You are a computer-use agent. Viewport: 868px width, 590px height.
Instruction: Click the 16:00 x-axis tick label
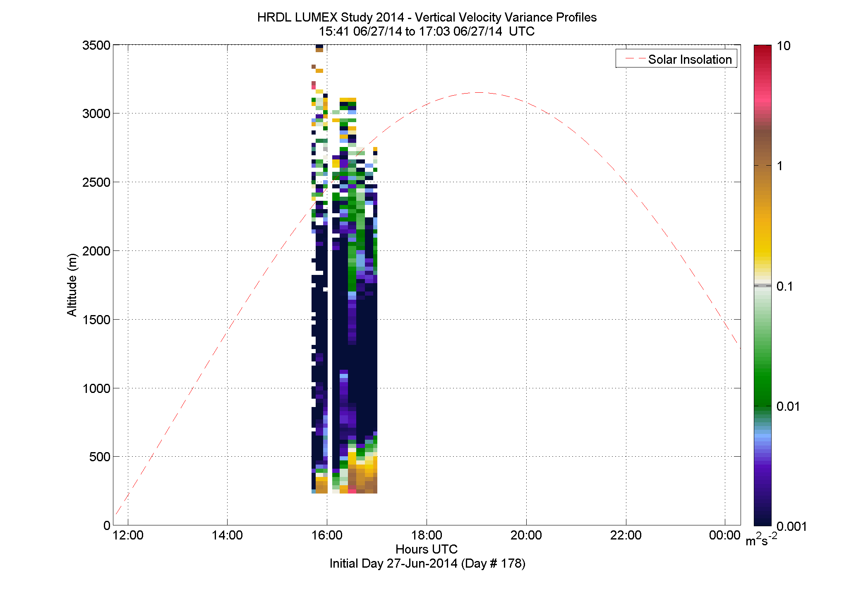coord(327,535)
